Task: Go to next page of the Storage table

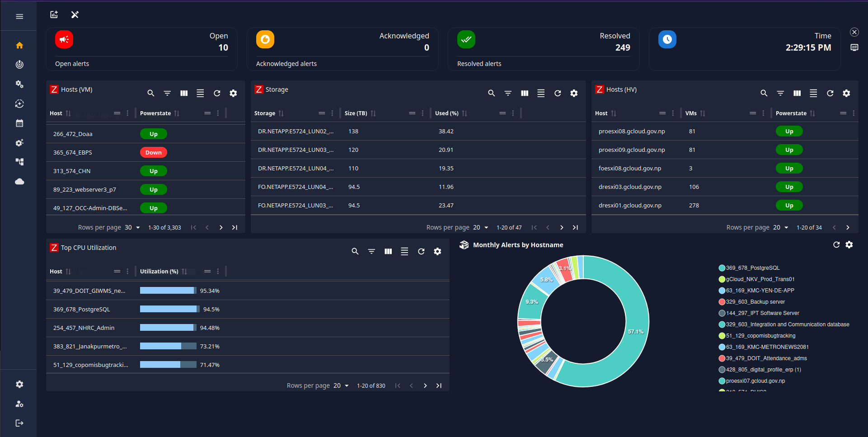Action: tap(562, 227)
